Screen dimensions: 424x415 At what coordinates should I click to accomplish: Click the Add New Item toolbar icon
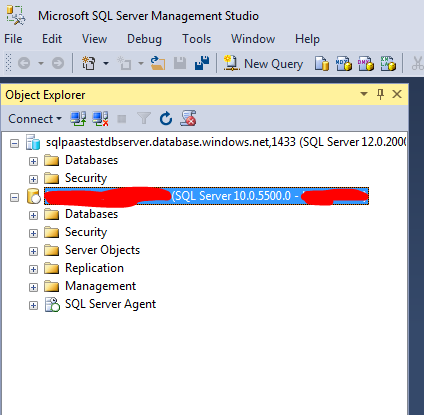point(124,63)
